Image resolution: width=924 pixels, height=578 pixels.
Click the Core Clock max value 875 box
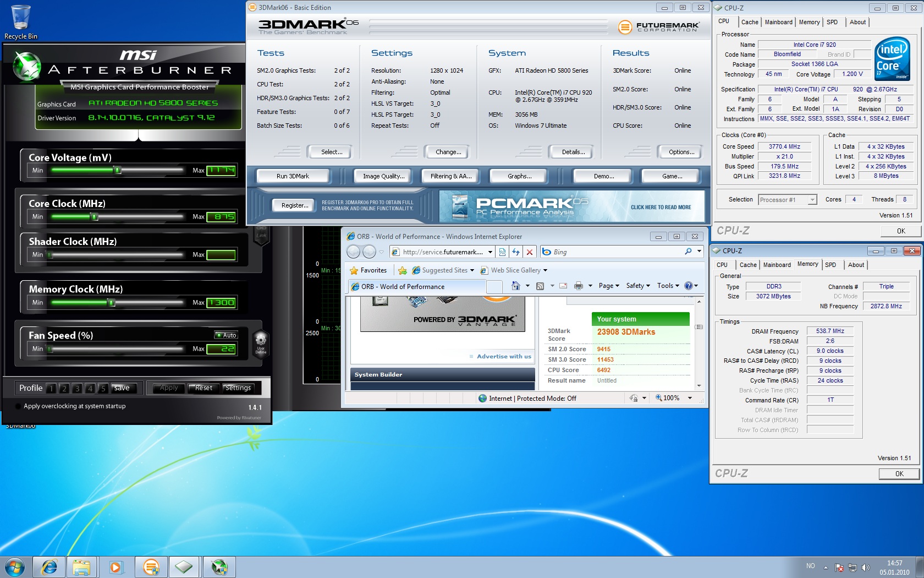pos(221,217)
